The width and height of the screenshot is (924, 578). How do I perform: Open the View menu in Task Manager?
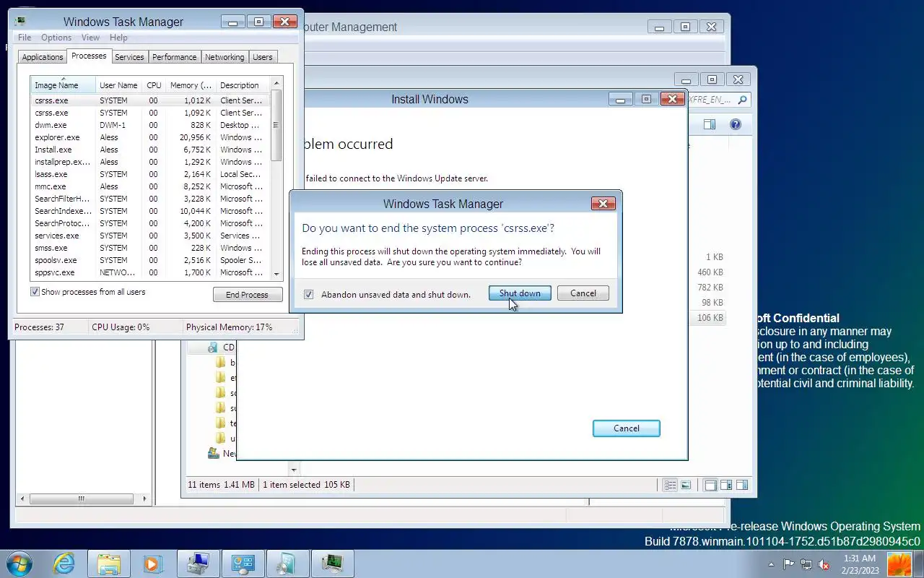click(x=90, y=38)
